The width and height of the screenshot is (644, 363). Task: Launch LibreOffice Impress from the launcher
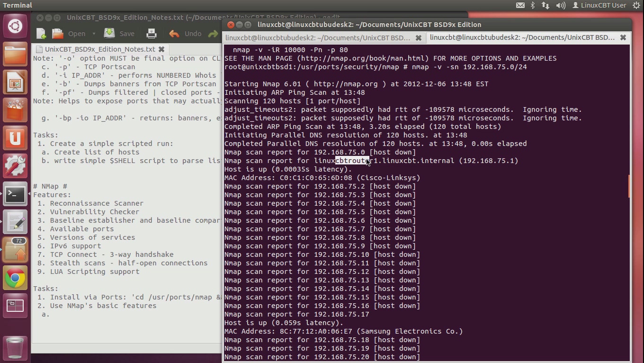point(15,82)
